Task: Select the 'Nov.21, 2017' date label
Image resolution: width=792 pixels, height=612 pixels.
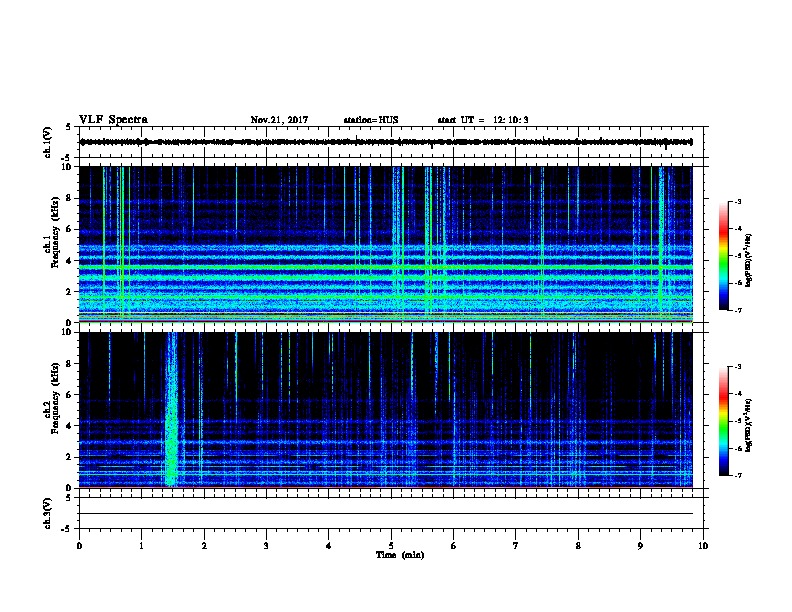Action: point(279,120)
